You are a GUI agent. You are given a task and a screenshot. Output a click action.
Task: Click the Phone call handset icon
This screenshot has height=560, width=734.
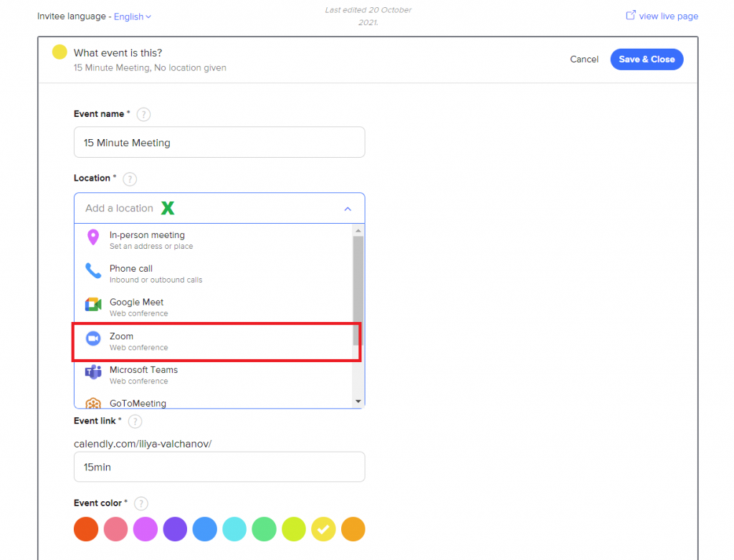tap(93, 270)
